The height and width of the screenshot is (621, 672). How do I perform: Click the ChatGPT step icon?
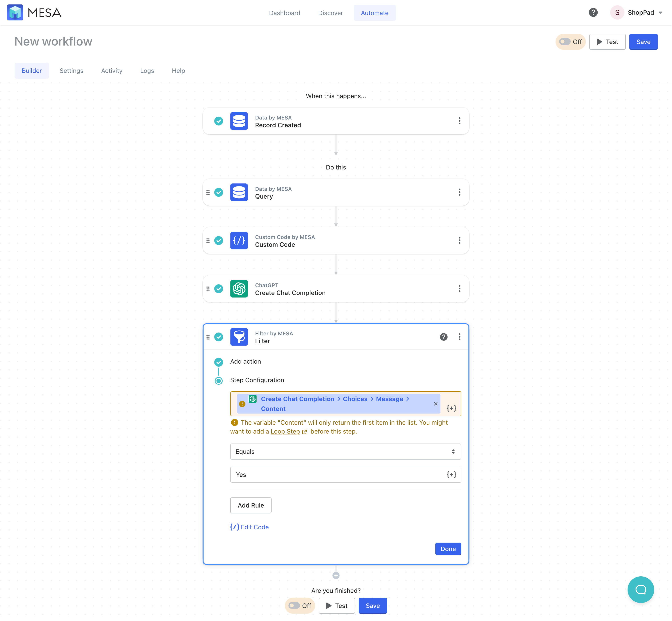[239, 289]
